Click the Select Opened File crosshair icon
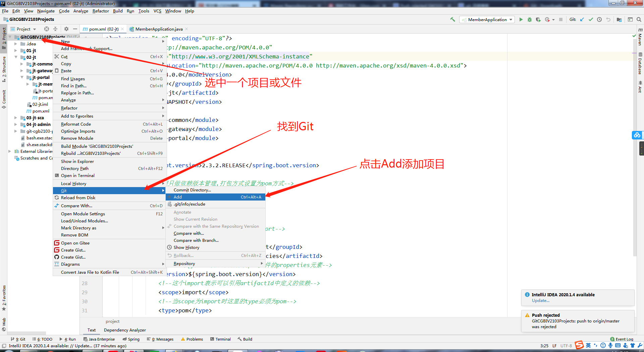644x352 pixels. point(47,29)
